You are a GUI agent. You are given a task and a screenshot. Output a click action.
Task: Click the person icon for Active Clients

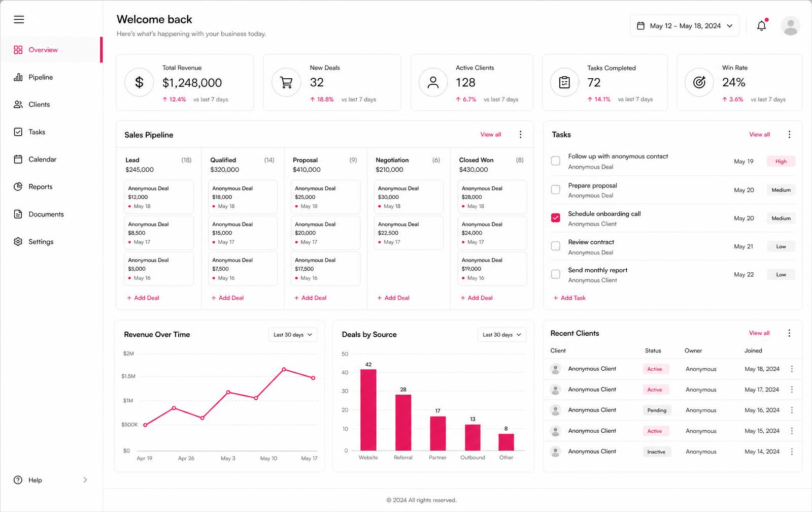point(433,82)
